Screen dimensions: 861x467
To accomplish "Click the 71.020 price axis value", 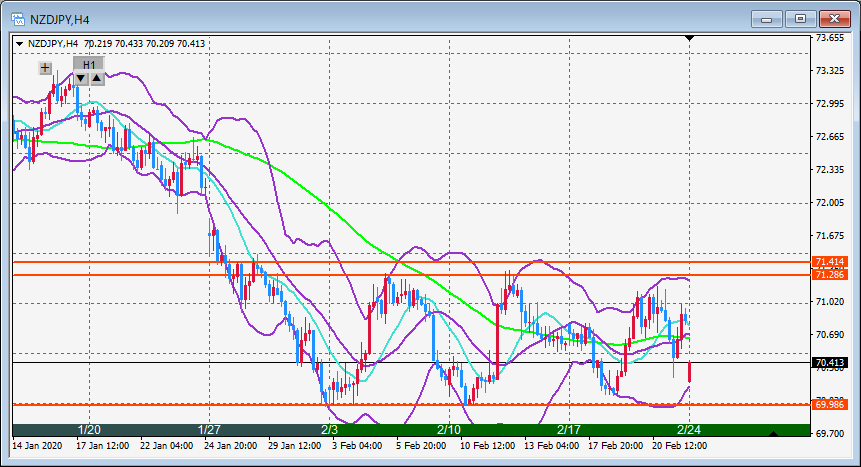I will [830, 302].
